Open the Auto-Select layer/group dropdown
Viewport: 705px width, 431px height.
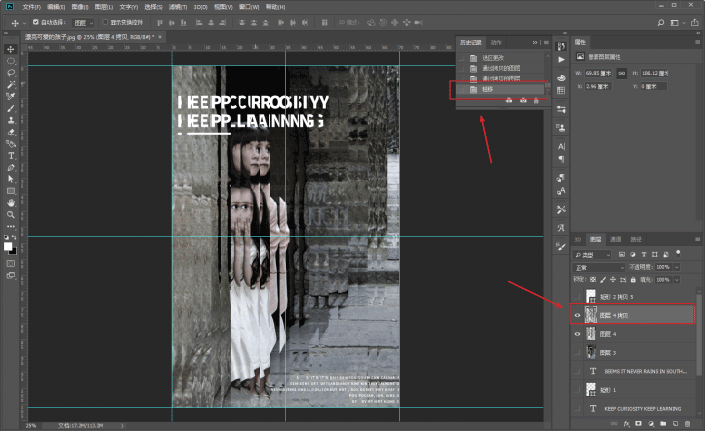(x=84, y=22)
